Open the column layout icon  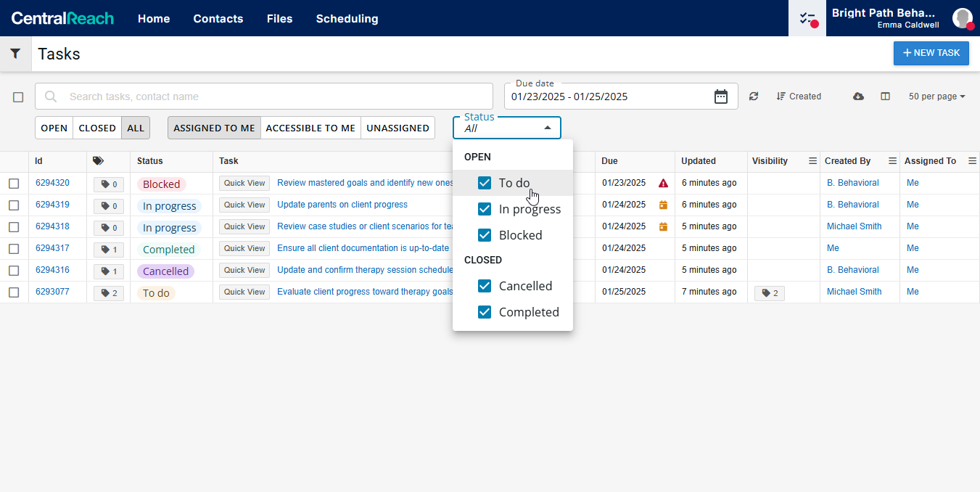tap(885, 97)
